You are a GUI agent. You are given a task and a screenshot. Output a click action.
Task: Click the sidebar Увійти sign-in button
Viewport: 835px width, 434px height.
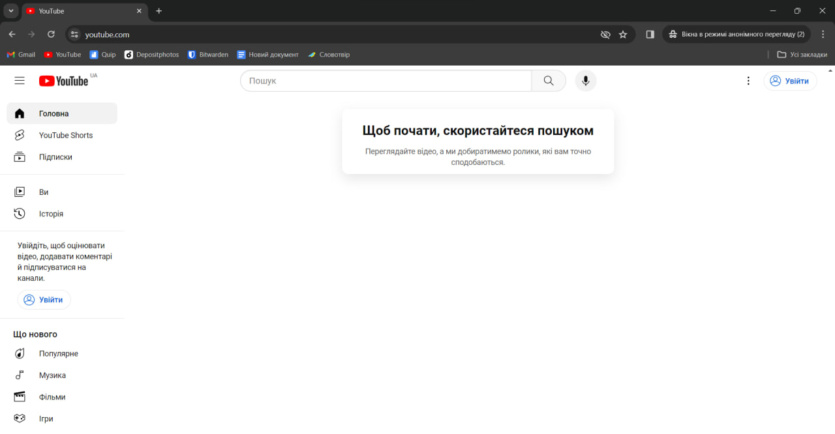(44, 300)
